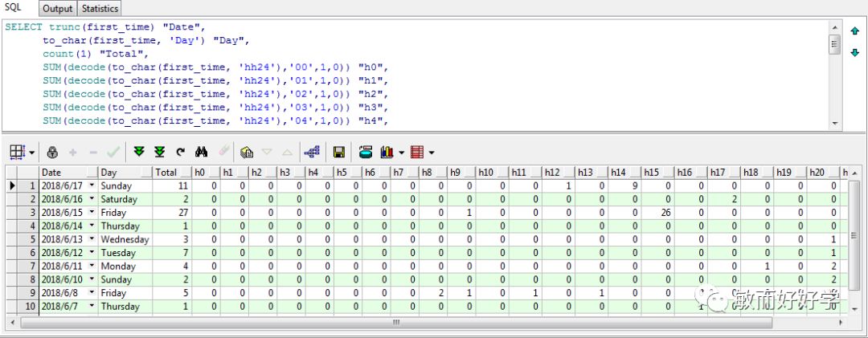
Task: Click the previous record down-triangle icon
Action: (x=267, y=152)
